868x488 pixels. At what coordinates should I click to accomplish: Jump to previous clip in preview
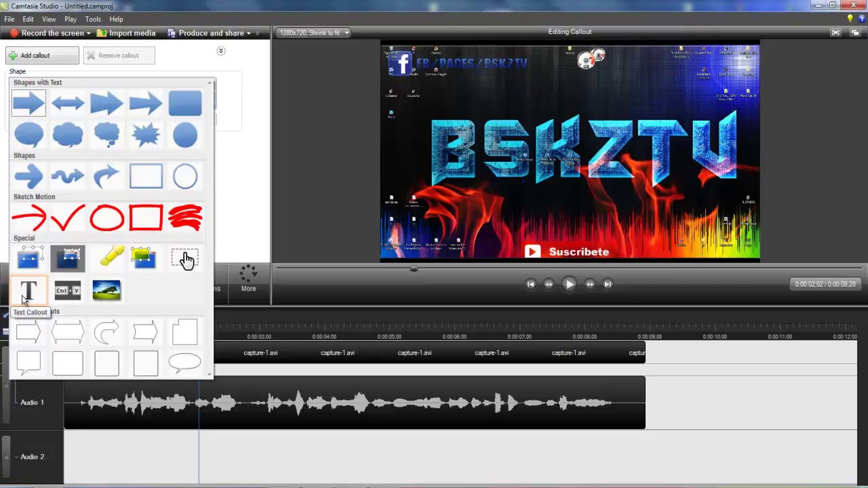point(531,284)
